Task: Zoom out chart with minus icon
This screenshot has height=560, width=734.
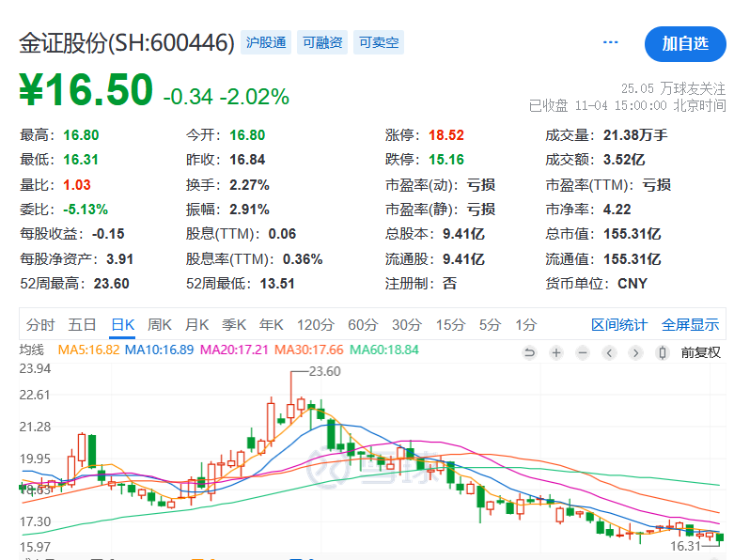Action: (x=583, y=352)
